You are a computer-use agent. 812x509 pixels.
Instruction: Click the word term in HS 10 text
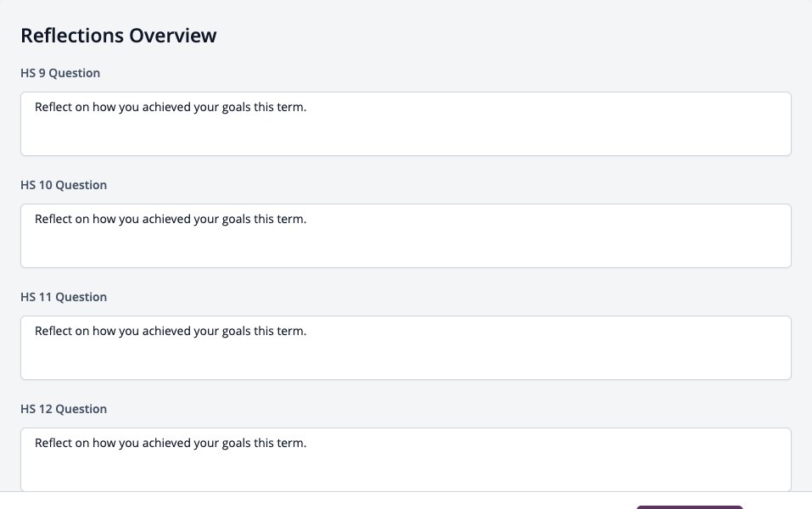pyautogui.click(x=292, y=220)
